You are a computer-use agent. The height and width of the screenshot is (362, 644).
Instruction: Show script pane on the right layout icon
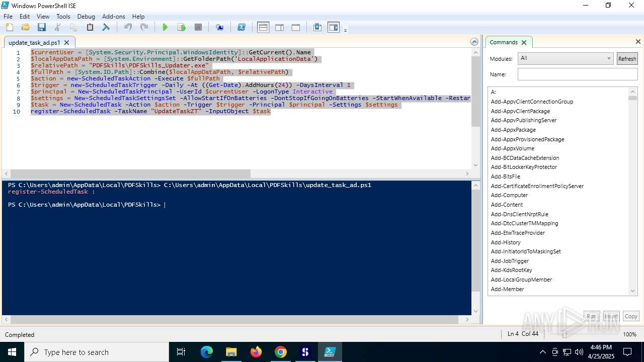[x=279, y=27]
